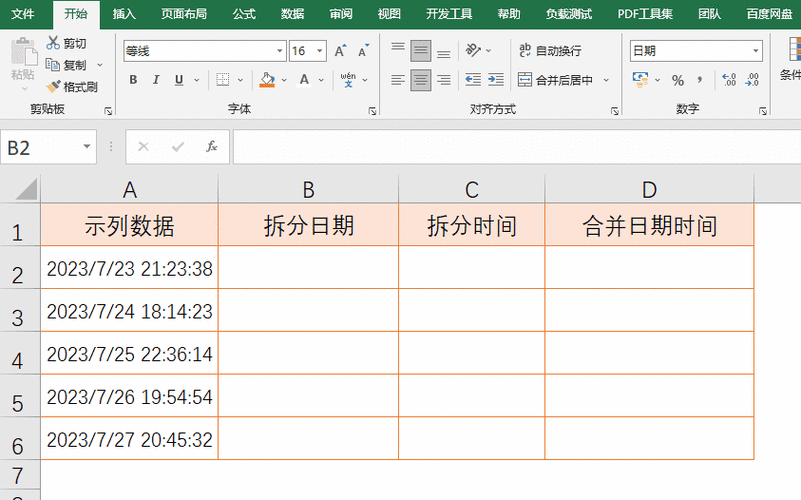Image resolution: width=801 pixels, height=500 pixels.
Task: Click the increase indent icon
Action: tap(496, 80)
